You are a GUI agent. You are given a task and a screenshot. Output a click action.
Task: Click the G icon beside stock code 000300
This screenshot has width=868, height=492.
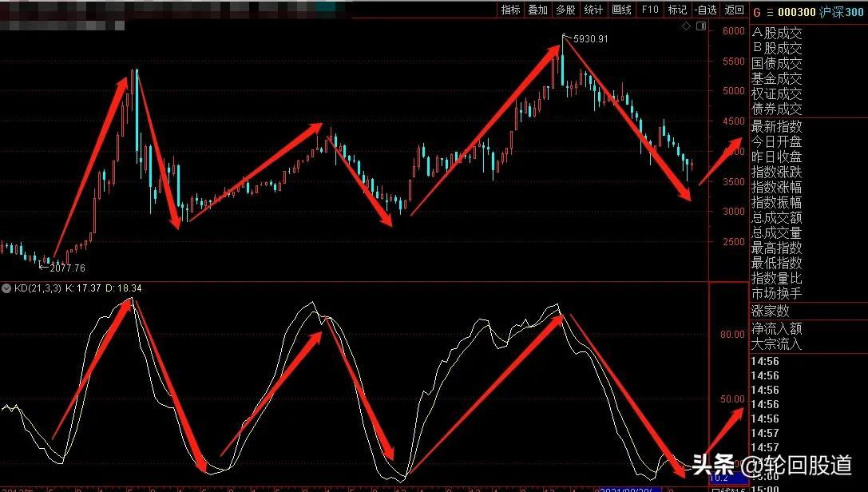pos(758,11)
